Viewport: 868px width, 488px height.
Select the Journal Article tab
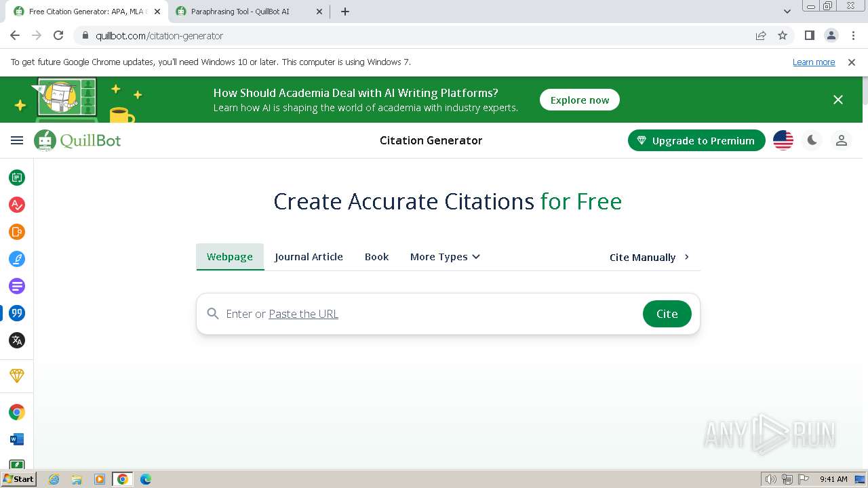point(309,257)
